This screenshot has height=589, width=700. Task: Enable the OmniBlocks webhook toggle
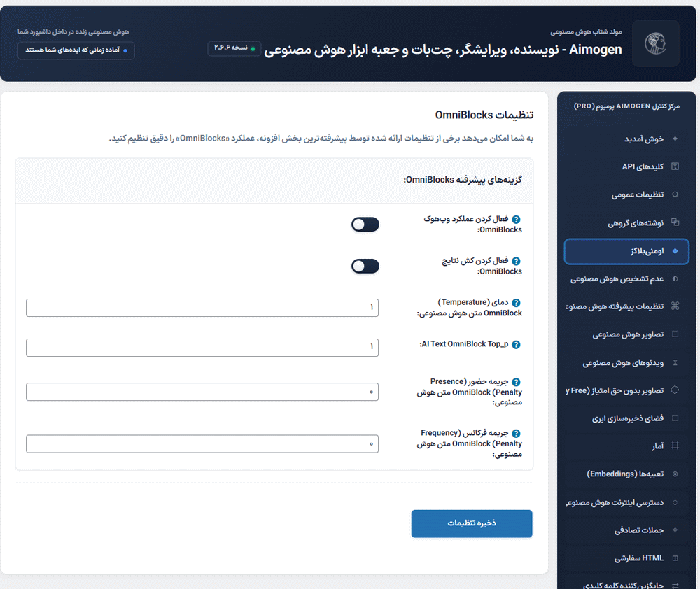coord(365,224)
